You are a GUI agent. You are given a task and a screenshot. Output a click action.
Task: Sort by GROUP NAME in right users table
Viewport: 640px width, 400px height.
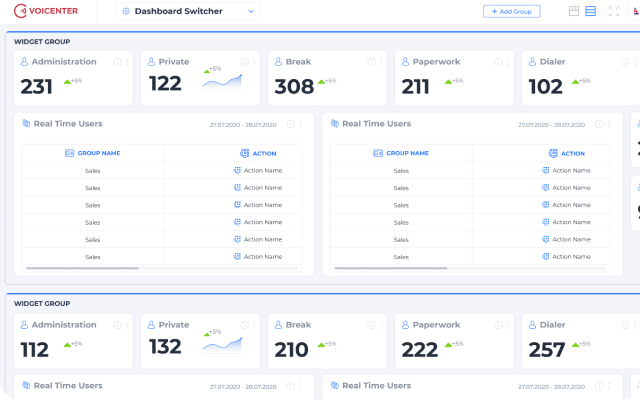point(401,153)
